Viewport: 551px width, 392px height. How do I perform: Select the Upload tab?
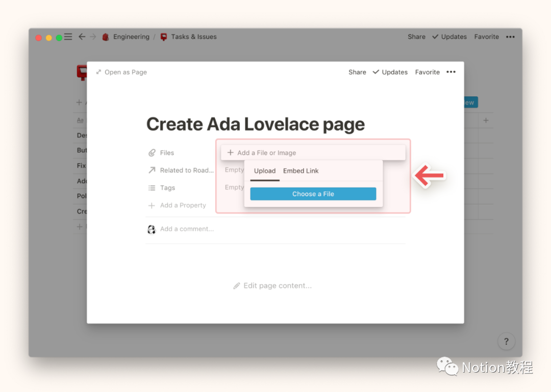coord(265,171)
